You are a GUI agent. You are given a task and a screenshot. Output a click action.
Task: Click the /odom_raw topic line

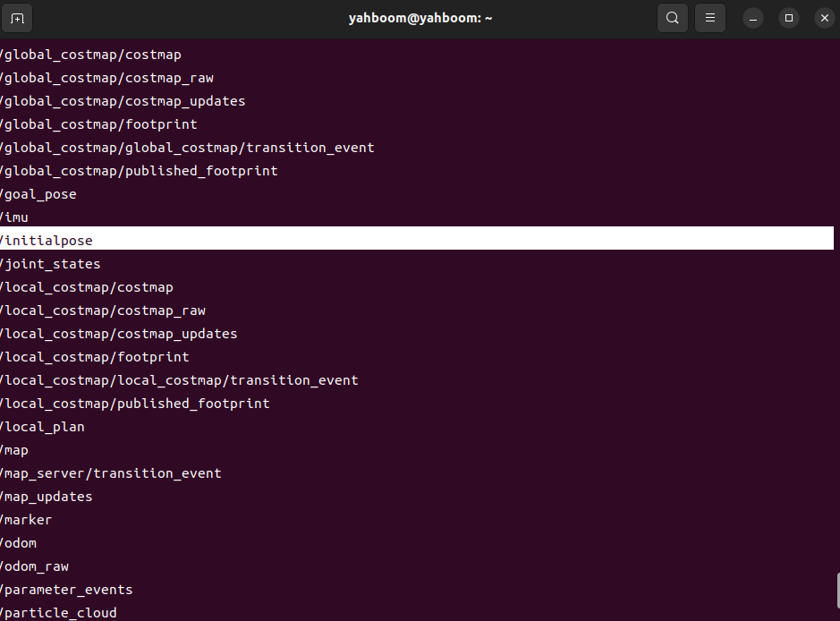click(x=34, y=566)
